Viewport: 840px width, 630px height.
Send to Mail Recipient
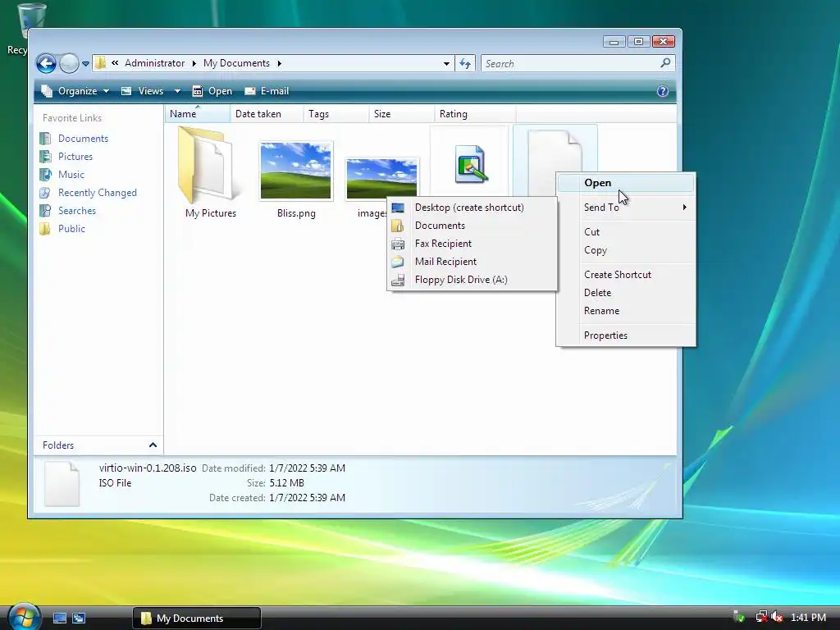coord(472,262)
